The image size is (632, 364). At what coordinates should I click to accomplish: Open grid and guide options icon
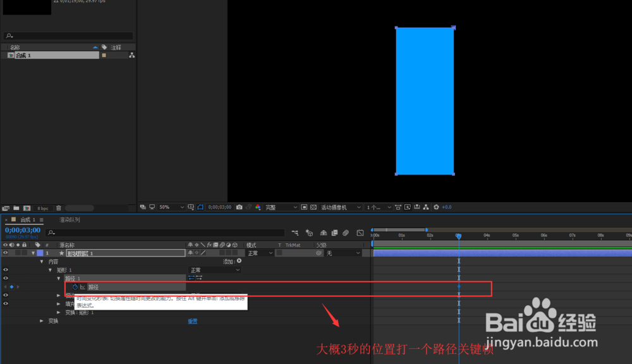(191, 207)
